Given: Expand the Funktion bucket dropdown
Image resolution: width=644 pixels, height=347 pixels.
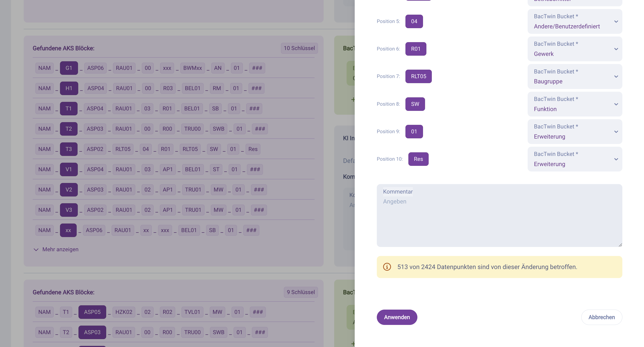Looking at the screenshot, I should pos(575,104).
